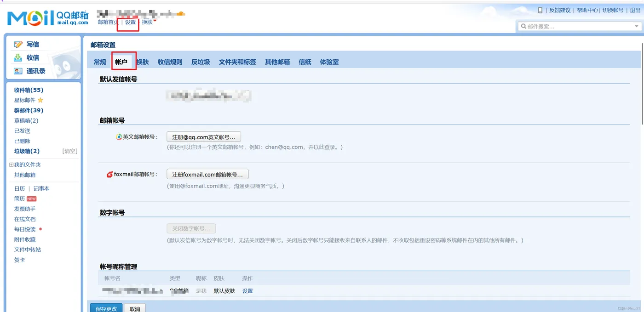Click the page vertical scrollbar
This screenshot has width=644, height=312.
click(x=642, y=83)
